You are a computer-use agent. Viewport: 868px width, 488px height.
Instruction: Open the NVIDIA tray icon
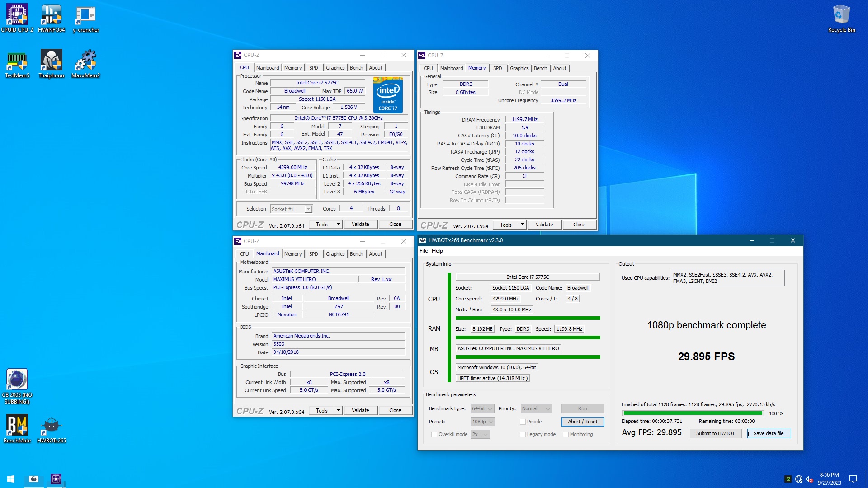tap(788, 479)
